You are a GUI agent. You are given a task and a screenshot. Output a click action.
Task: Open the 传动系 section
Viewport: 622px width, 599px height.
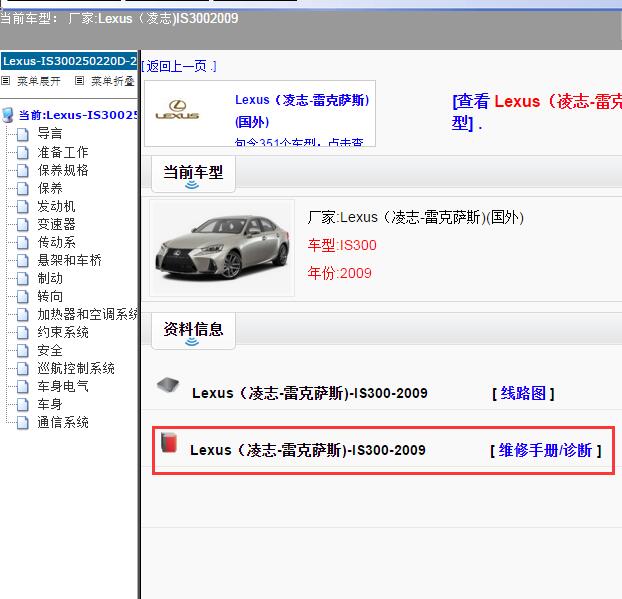pyautogui.click(x=56, y=242)
